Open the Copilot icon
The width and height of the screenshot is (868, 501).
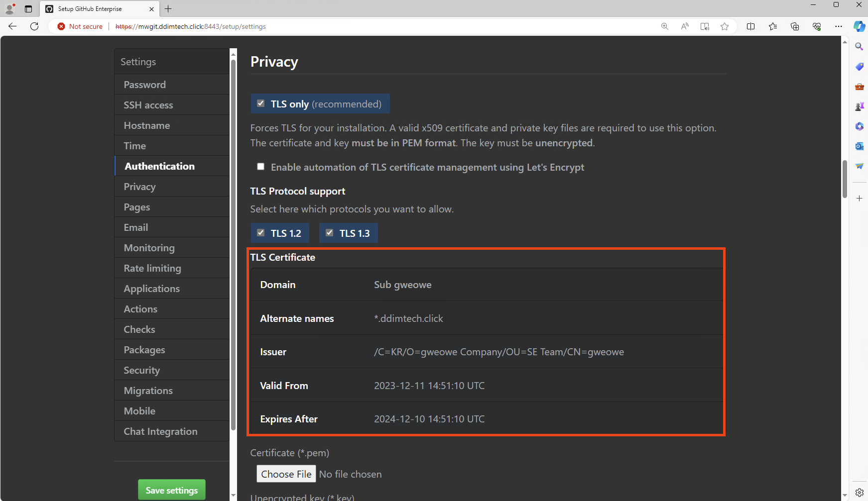[x=860, y=26]
